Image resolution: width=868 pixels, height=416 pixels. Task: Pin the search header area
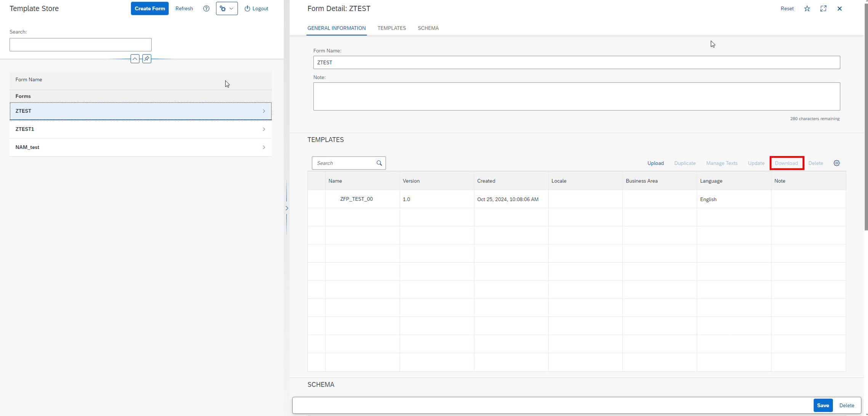point(147,59)
